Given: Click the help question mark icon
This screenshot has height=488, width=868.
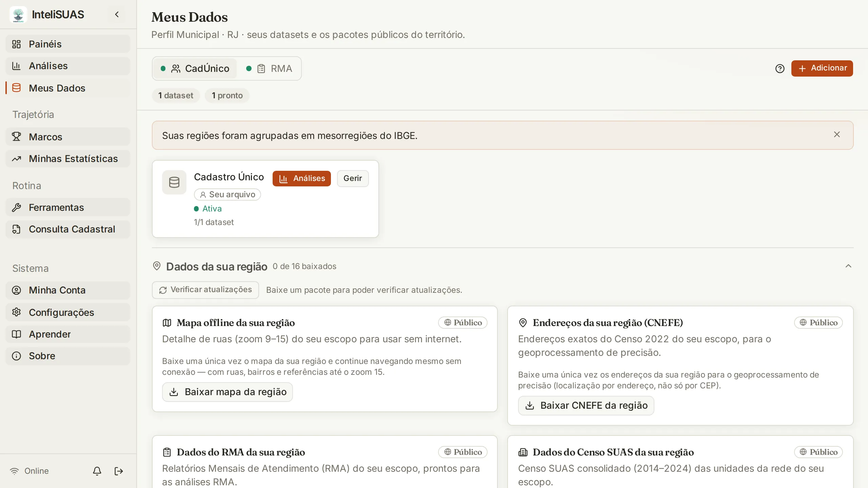Looking at the screenshot, I should pyautogui.click(x=780, y=68).
